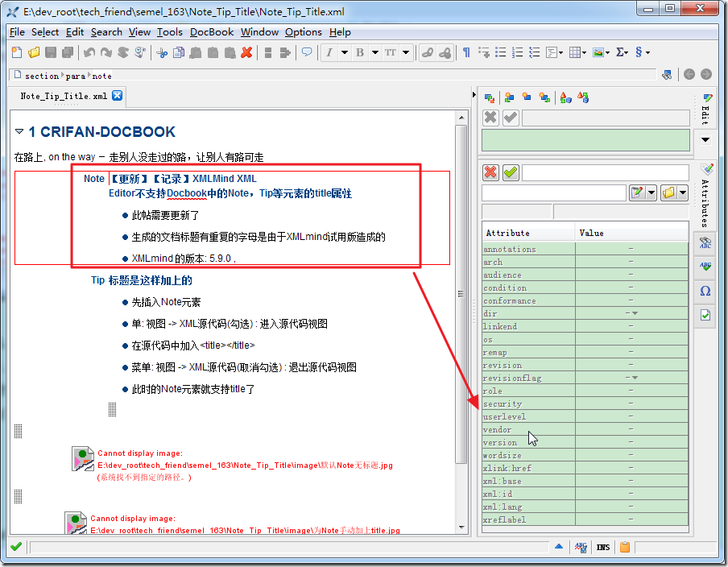Image resolution: width=728 pixels, height=567 pixels.
Task: Select the 'condition' attribute row
Action: click(x=585, y=288)
